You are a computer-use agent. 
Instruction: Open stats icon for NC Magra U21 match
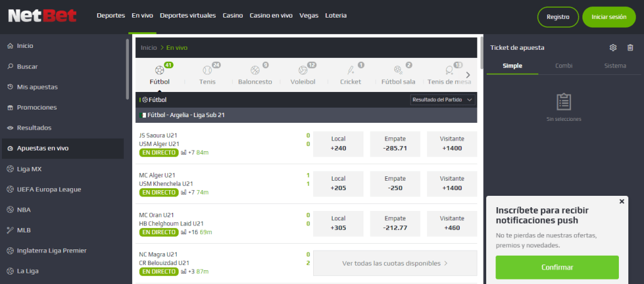pos(184,271)
